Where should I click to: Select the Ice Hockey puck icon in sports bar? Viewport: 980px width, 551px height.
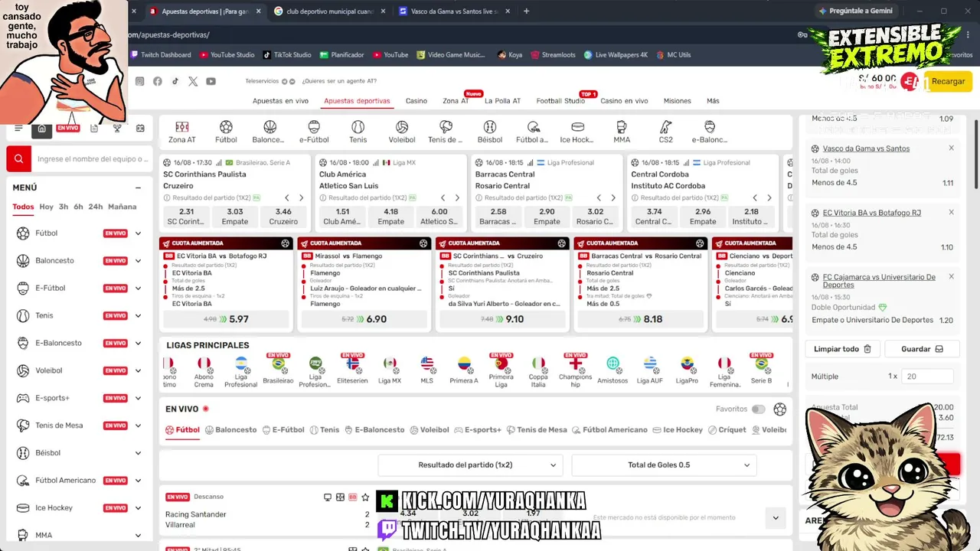(x=578, y=127)
